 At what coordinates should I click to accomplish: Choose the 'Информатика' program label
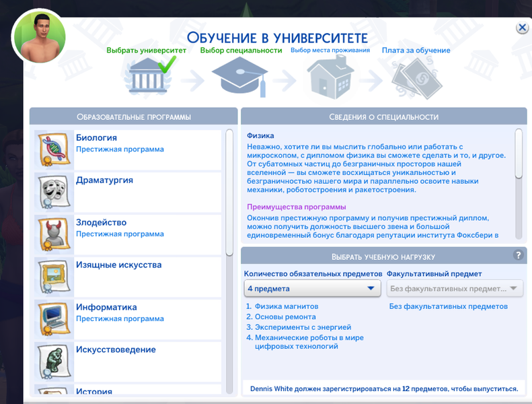pyautogui.click(x=106, y=307)
